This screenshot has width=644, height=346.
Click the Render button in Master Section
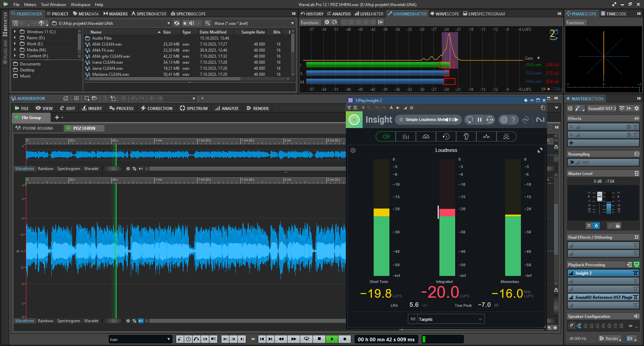(610, 338)
